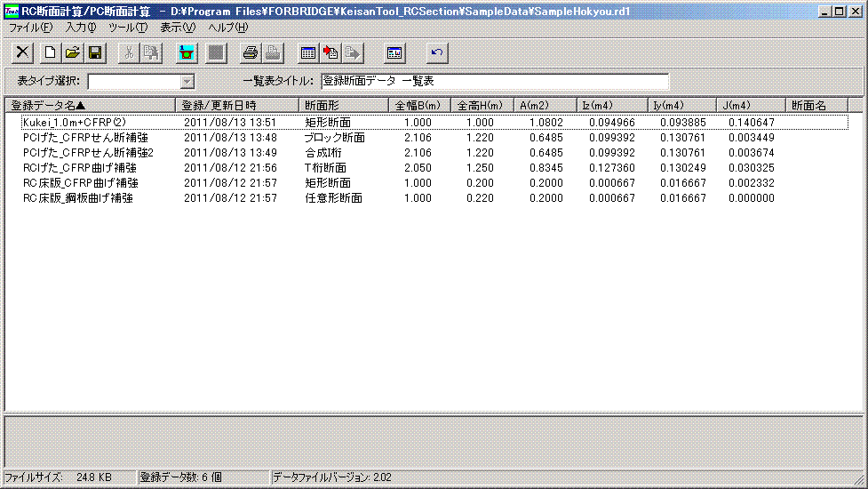Image resolution: width=868 pixels, height=489 pixels.
Task: Select row RC床版_鋼板曲げ補強
Action: pos(434,197)
